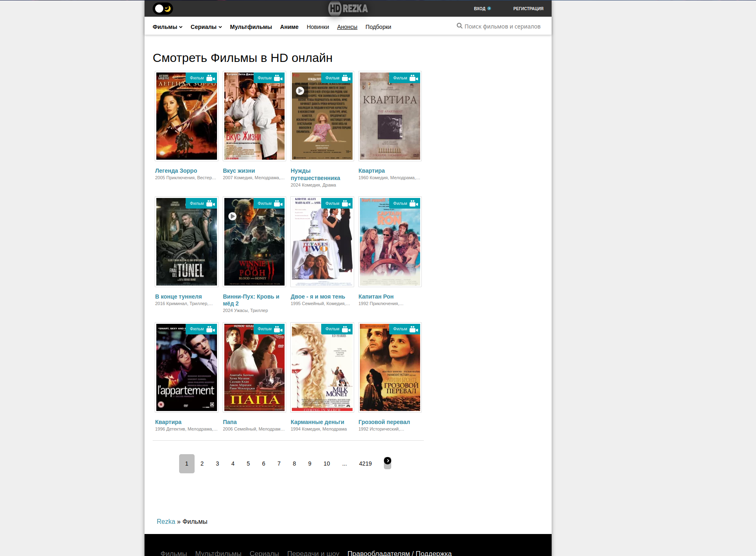Open the Подборки section
The width and height of the screenshot is (756, 556).
click(378, 27)
